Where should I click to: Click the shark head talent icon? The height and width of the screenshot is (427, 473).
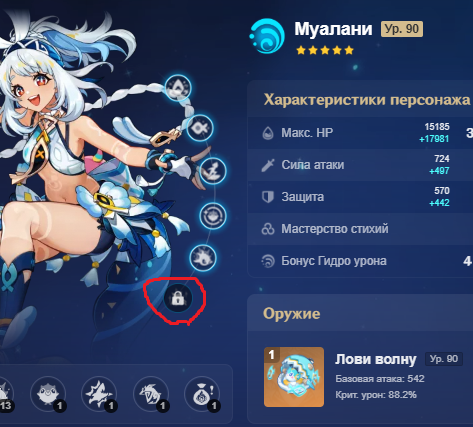click(151, 394)
